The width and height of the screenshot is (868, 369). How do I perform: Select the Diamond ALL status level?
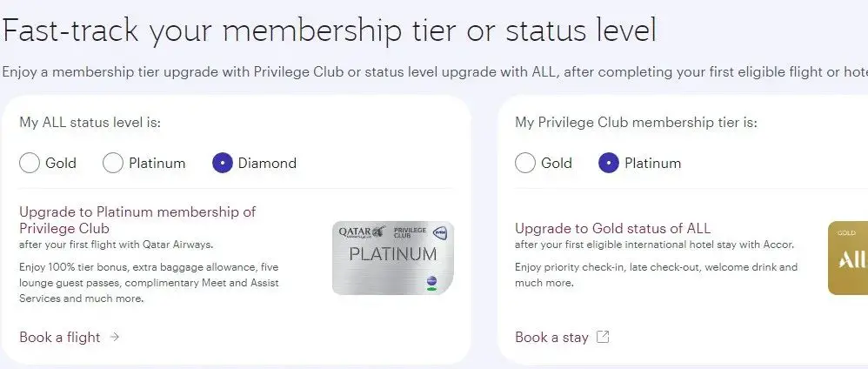pos(223,163)
